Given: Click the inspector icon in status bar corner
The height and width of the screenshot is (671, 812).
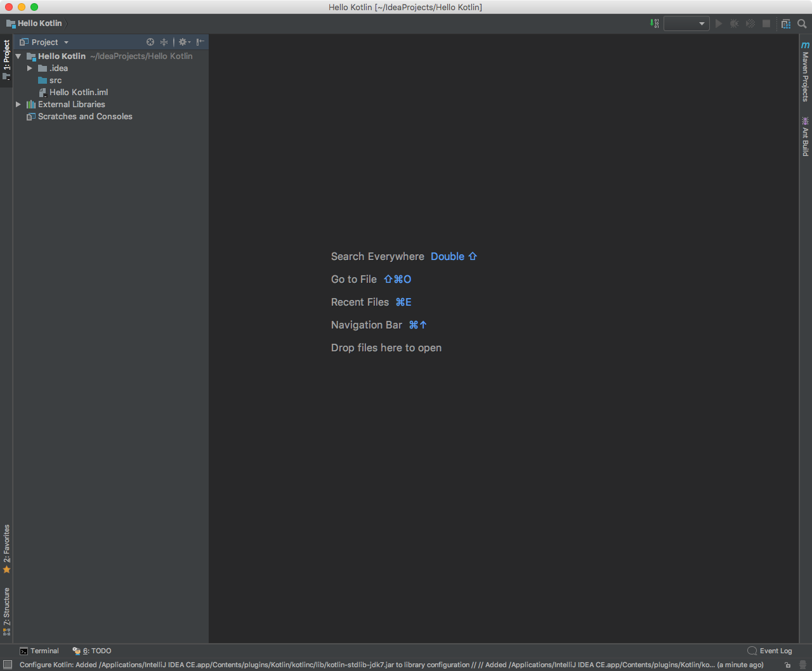Looking at the screenshot, I should coord(802,665).
